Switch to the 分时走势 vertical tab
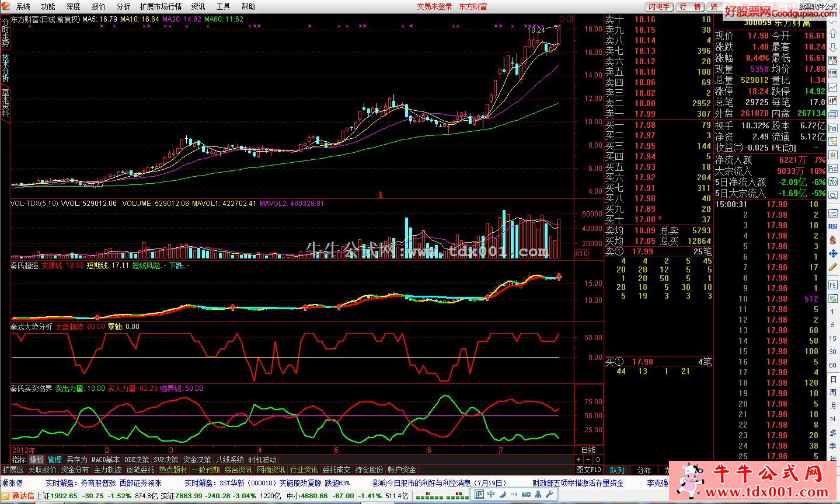This screenshot has height=504, width=840. click(x=5, y=33)
